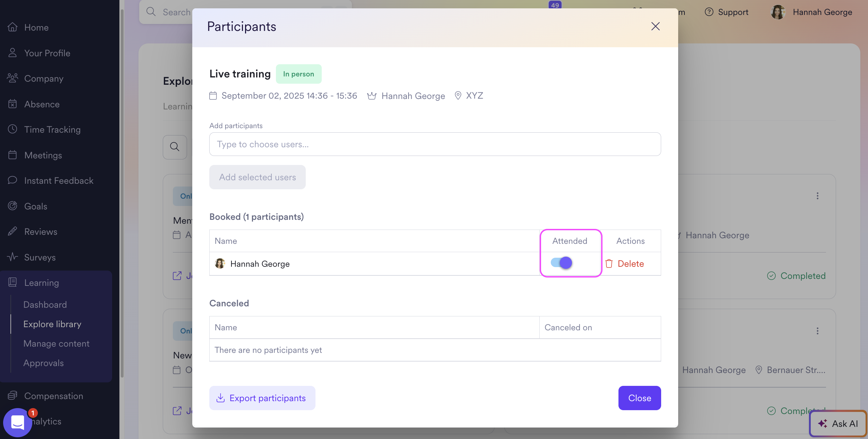The height and width of the screenshot is (439, 868).
Task: Click the Type to choose users field
Action: click(435, 144)
